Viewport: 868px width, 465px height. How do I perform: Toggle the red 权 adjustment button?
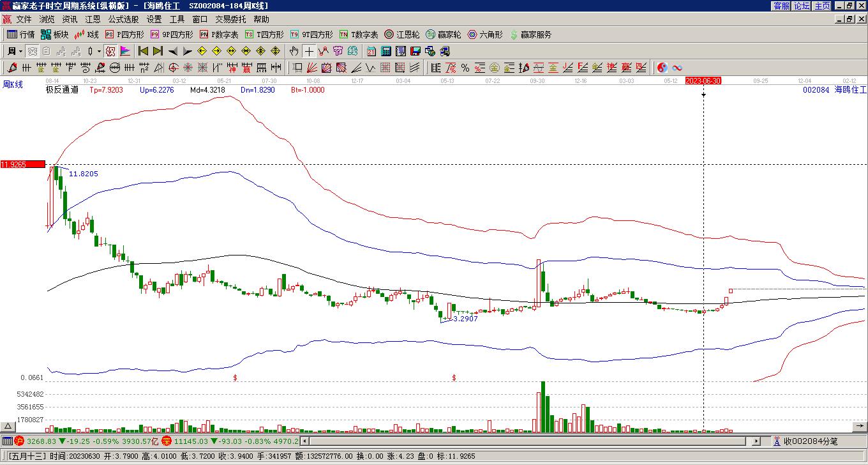[110, 51]
